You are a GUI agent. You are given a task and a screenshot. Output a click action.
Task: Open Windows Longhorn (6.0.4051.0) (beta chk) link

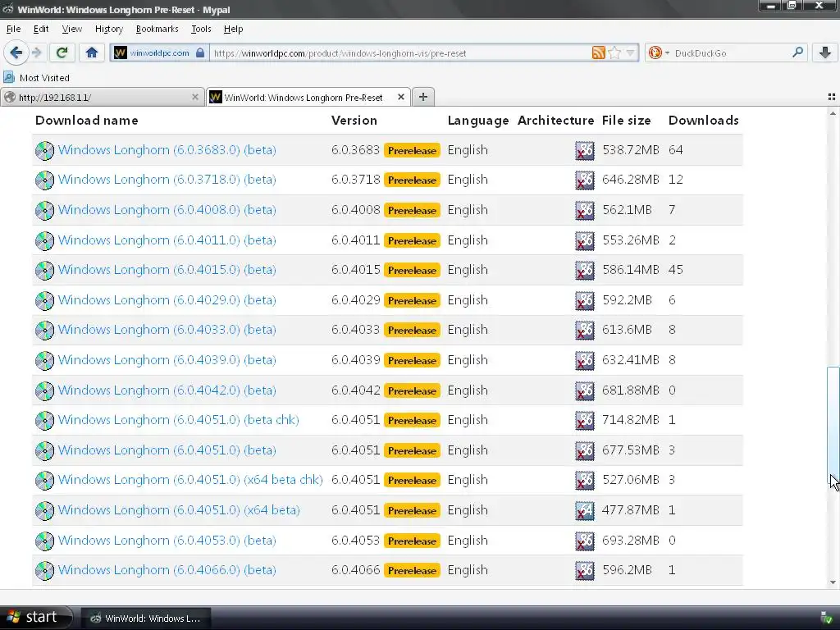(178, 420)
